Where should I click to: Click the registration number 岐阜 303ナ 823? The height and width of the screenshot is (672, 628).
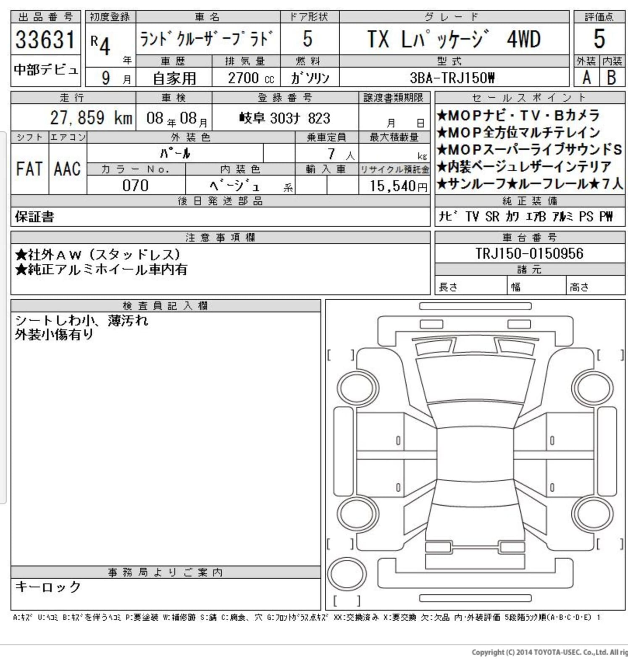click(x=285, y=118)
